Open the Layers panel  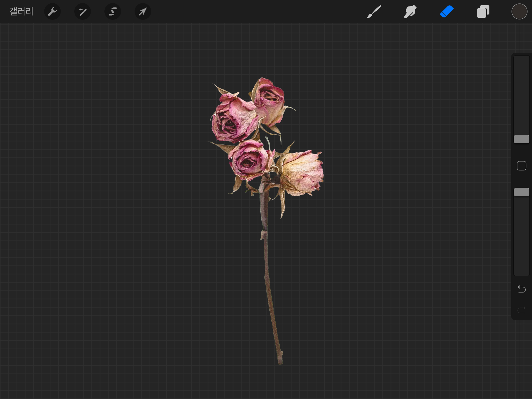(483, 12)
